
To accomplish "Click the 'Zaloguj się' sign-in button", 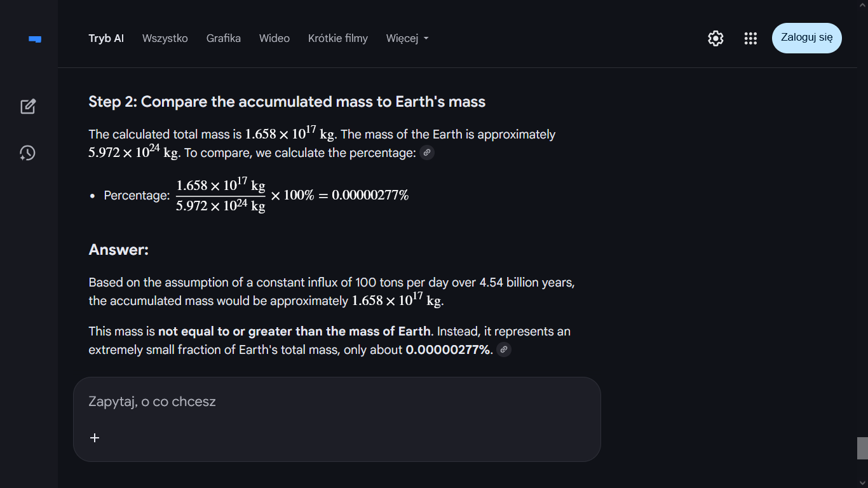I will coord(806,37).
